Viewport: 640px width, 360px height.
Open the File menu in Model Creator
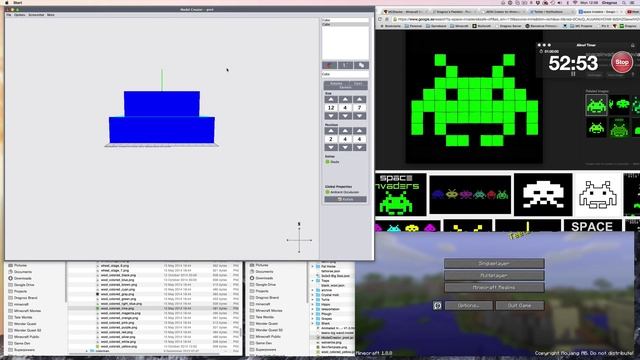pyautogui.click(x=9, y=15)
